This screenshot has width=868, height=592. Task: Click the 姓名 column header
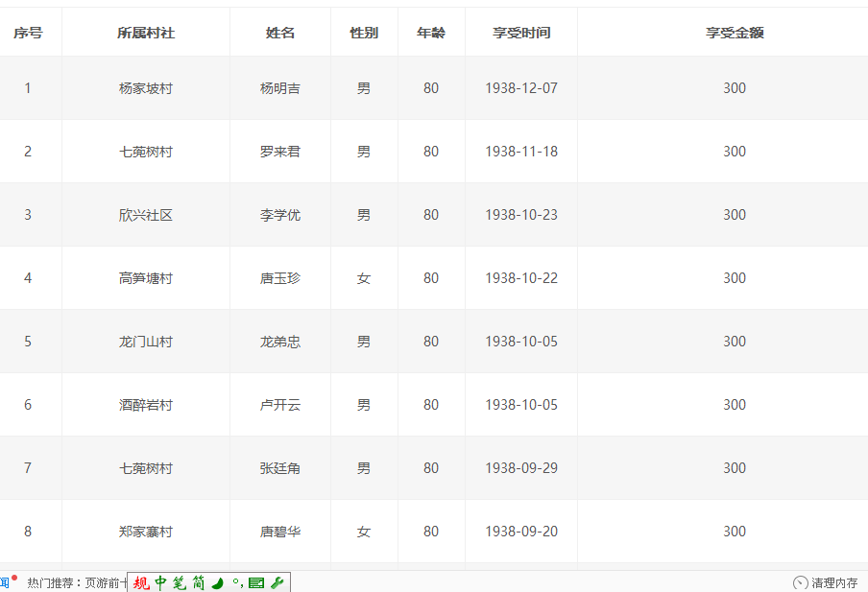coord(280,33)
